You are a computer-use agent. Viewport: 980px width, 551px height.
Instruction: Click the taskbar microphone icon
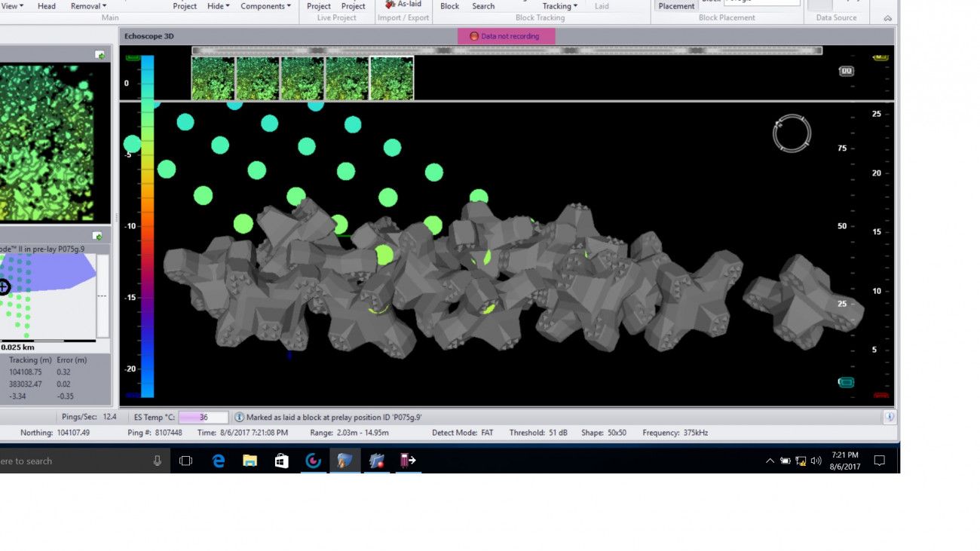tap(157, 461)
